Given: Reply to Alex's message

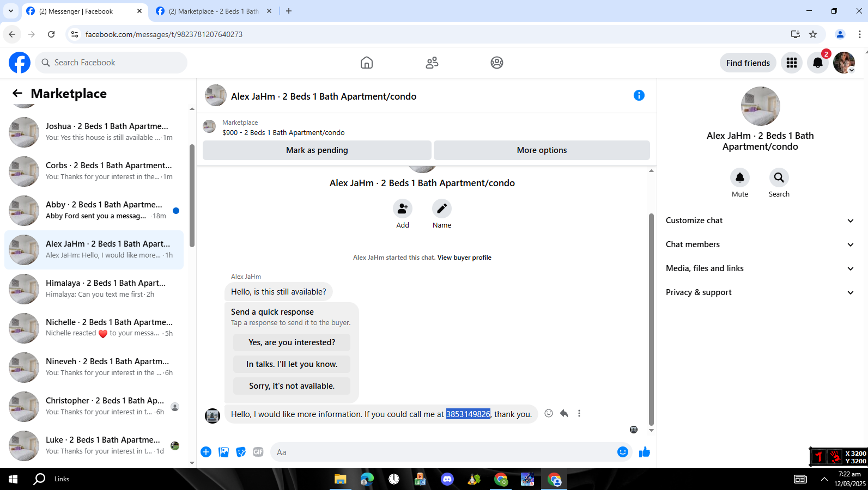Looking at the screenshot, I should coord(564,413).
